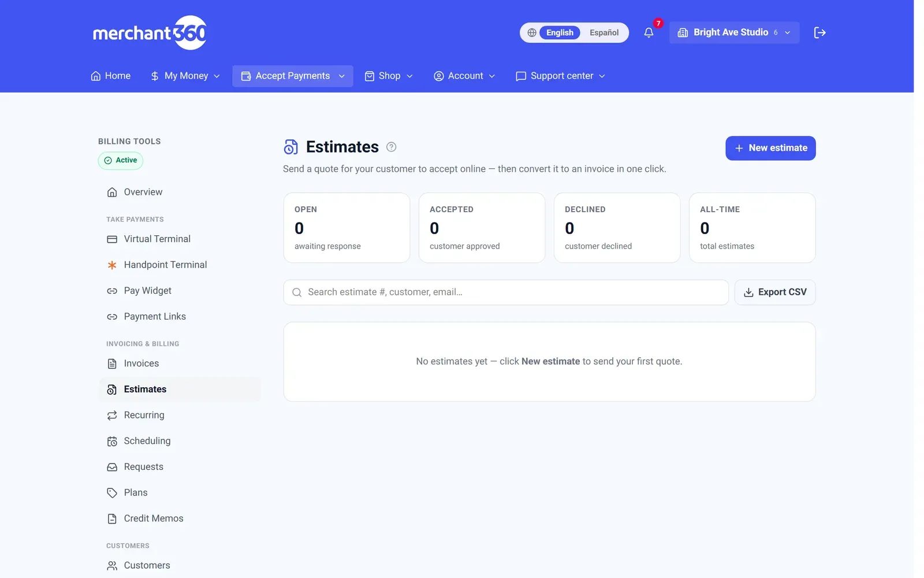This screenshot has height=578, width=924.
Task: Expand the Accept Payments menu
Action: 293,76
